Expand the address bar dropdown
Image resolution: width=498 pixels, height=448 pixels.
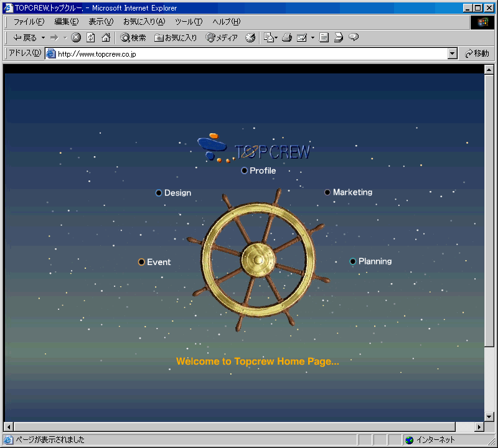tap(453, 54)
